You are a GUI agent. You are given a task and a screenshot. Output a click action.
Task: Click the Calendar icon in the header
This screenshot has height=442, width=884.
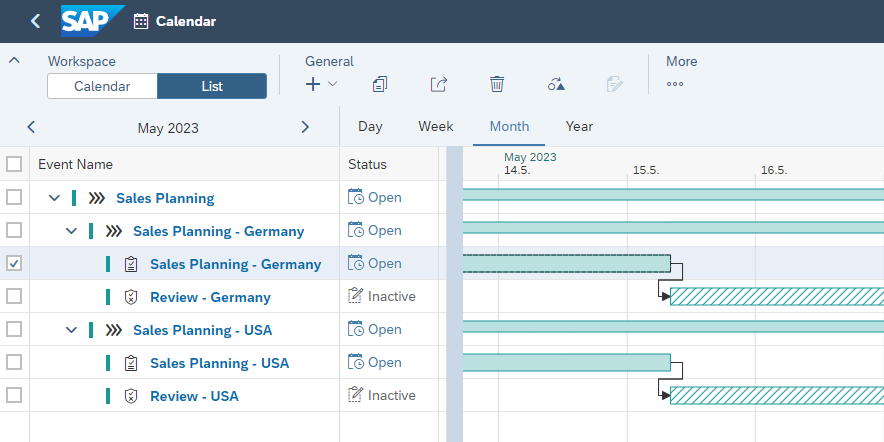[x=140, y=21]
